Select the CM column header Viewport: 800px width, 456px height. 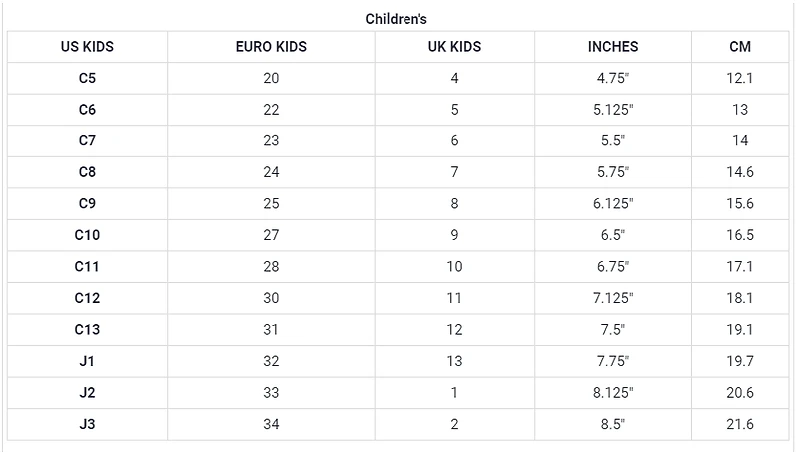(740, 47)
